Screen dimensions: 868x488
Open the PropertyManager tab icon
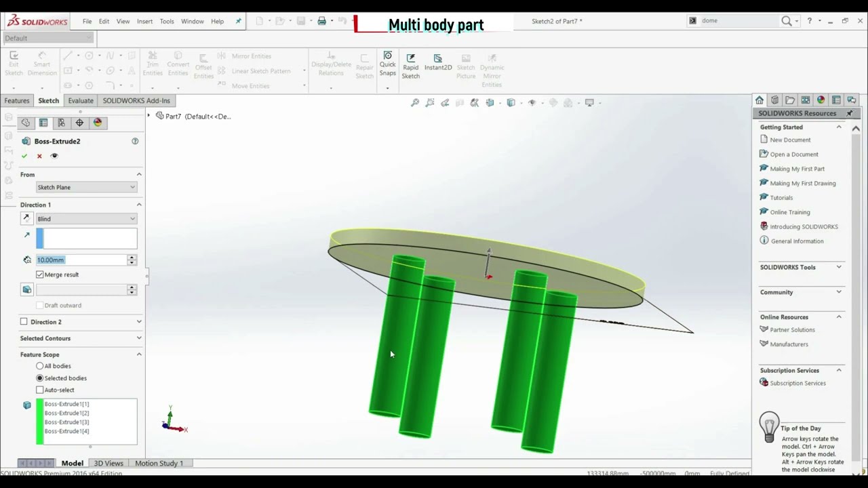[43, 123]
